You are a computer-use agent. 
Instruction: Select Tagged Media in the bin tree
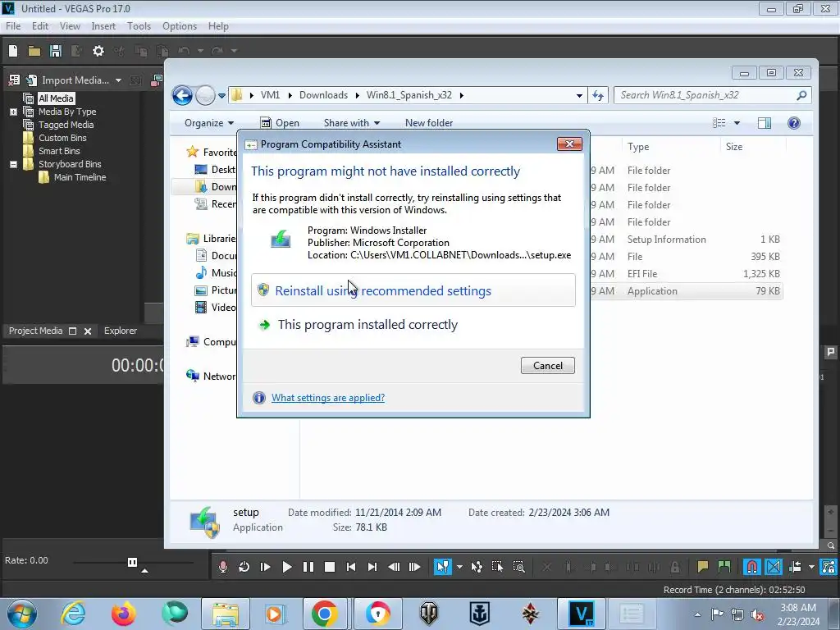click(66, 125)
